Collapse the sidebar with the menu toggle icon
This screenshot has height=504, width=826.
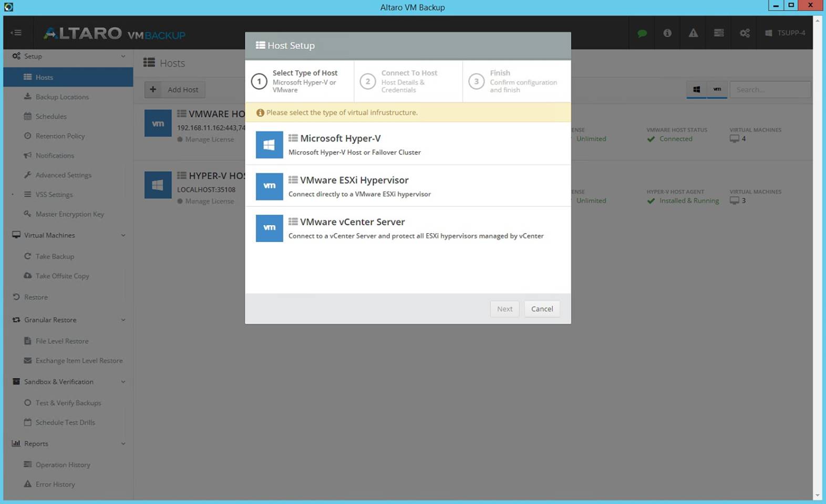click(16, 33)
